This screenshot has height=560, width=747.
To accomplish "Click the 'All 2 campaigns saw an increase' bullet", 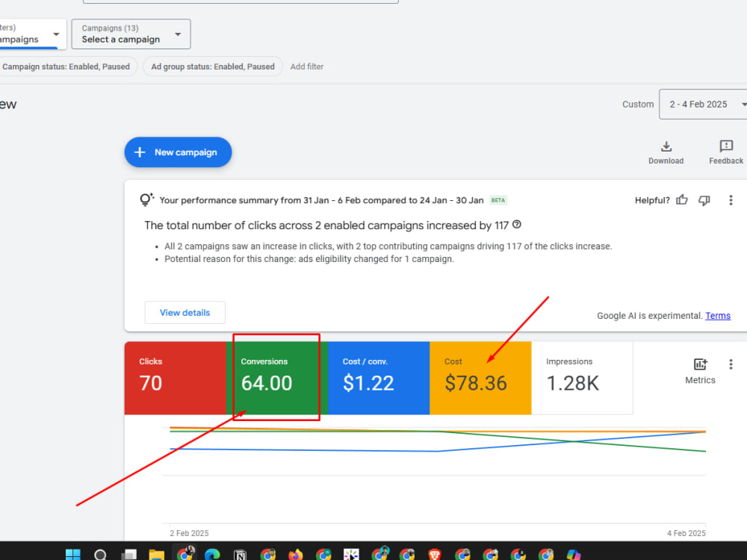I will tap(388, 246).
